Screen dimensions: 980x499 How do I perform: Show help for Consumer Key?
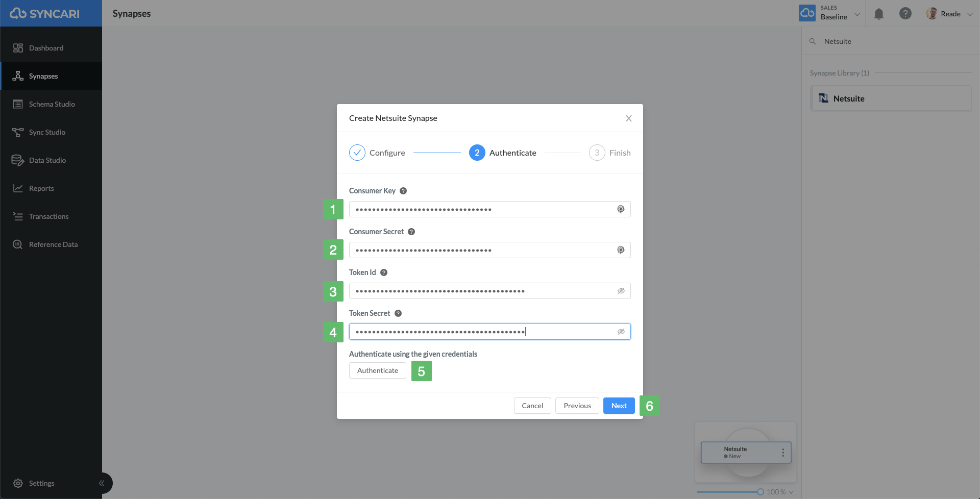[x=403, y=191]
